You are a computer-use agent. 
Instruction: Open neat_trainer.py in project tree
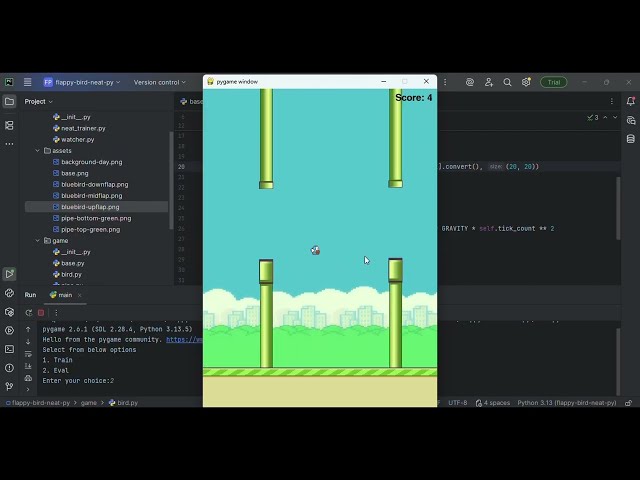(x=79, y=128)
